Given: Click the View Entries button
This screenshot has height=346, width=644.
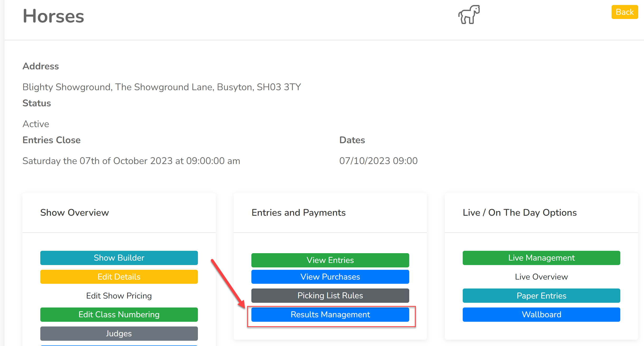Looking at the screenshot, I should point(330,260).
